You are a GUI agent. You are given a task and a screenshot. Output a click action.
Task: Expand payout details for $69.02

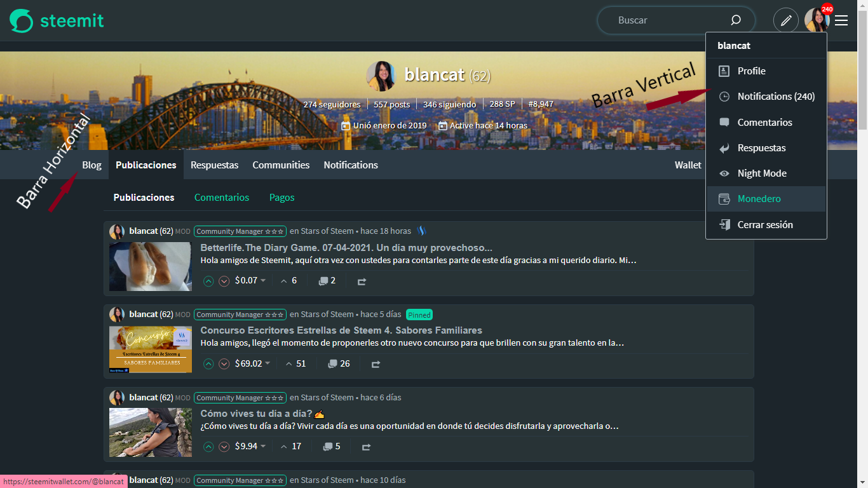pos(252,363)
